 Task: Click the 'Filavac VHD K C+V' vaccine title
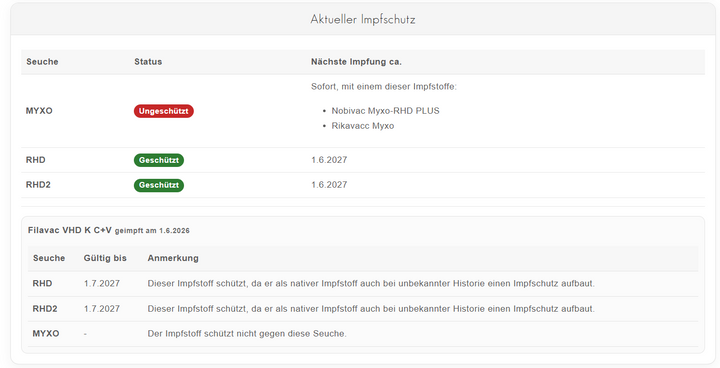70,230
